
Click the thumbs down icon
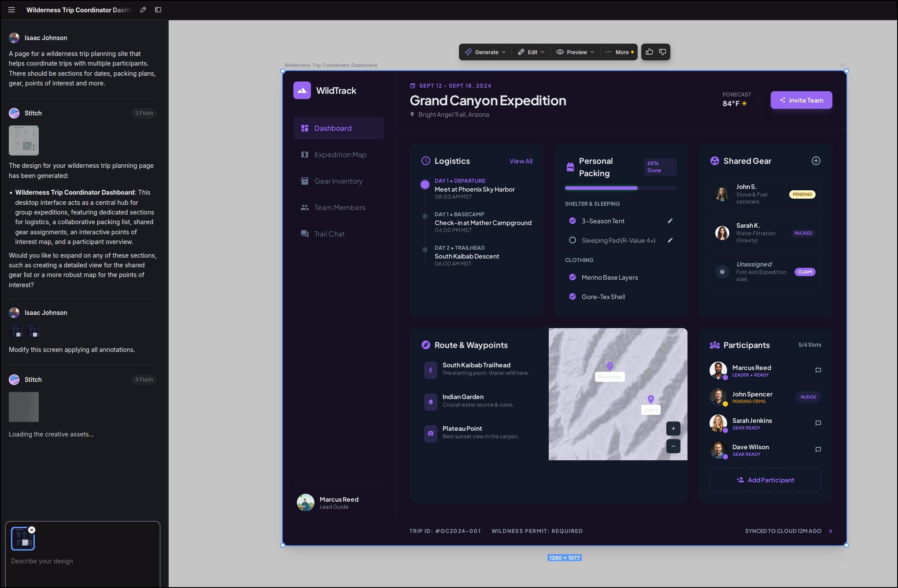662,52
